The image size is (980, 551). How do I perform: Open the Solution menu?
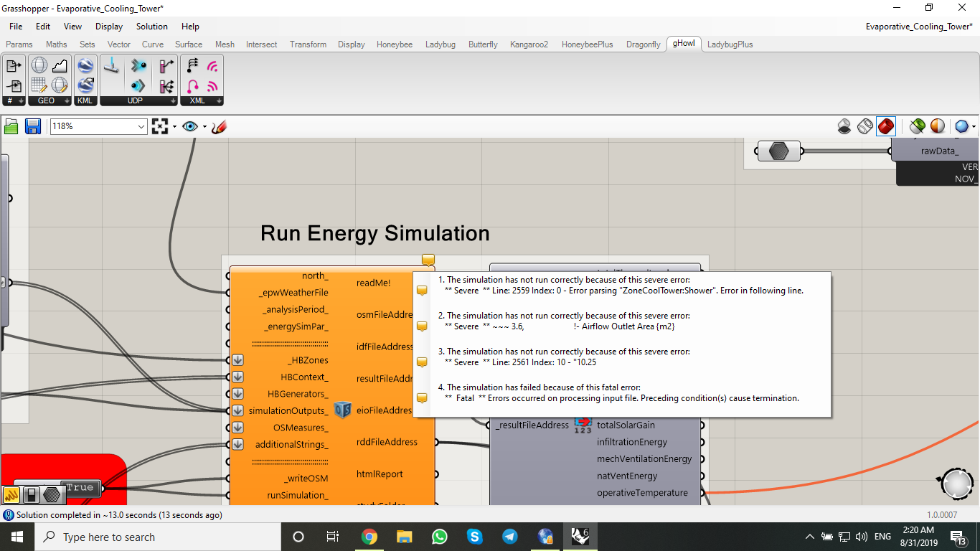coord(151,27)
